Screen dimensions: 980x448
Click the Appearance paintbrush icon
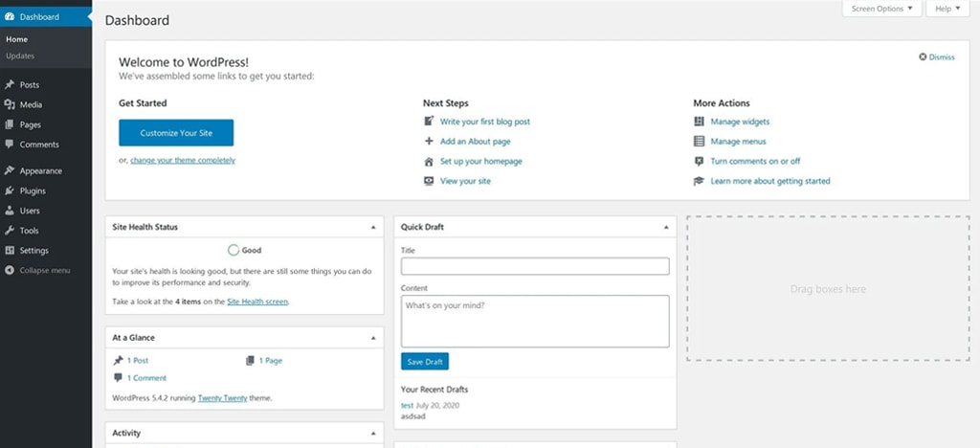pyautogui.click(x=10, y=170)
